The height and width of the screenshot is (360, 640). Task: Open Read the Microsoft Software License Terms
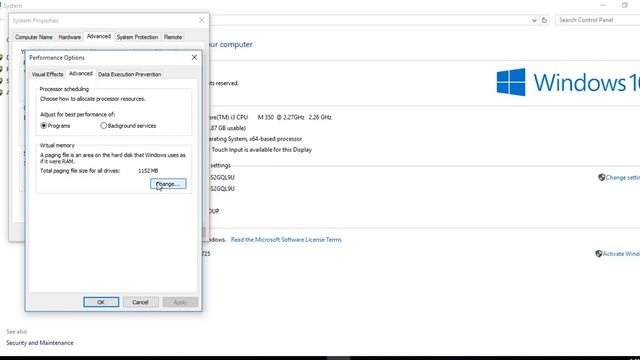(286, 240)
